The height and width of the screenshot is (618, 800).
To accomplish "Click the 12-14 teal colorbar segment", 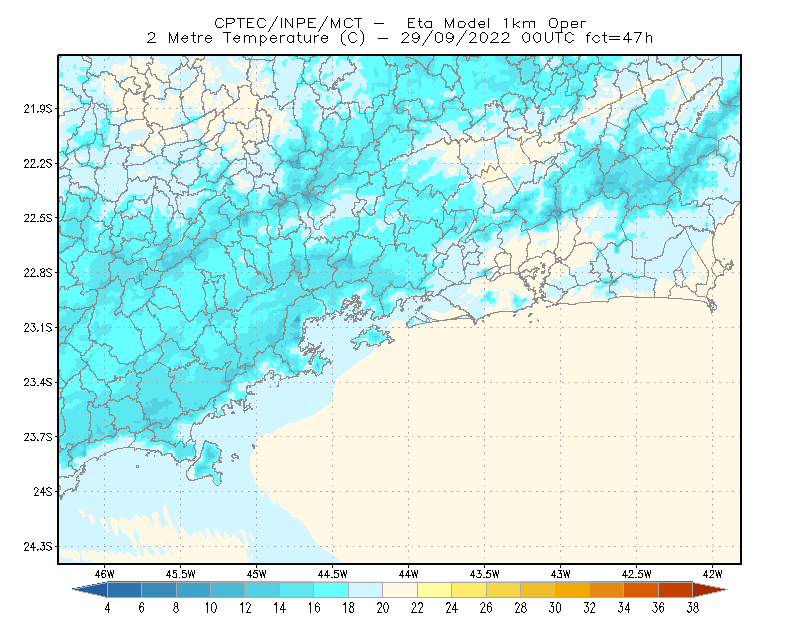I will tap(262, 589).
